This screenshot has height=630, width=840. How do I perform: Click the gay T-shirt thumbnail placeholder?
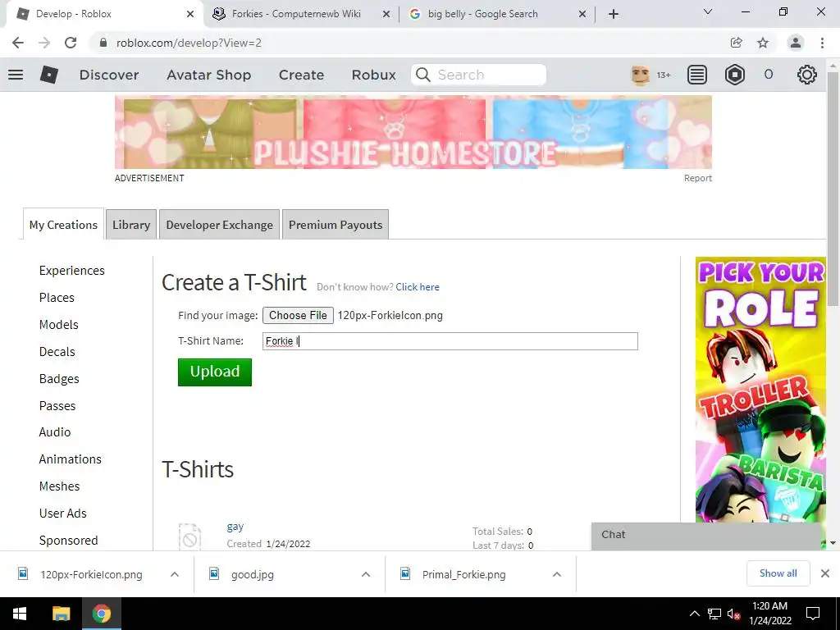pyautogui.click(x=189, y=536)
